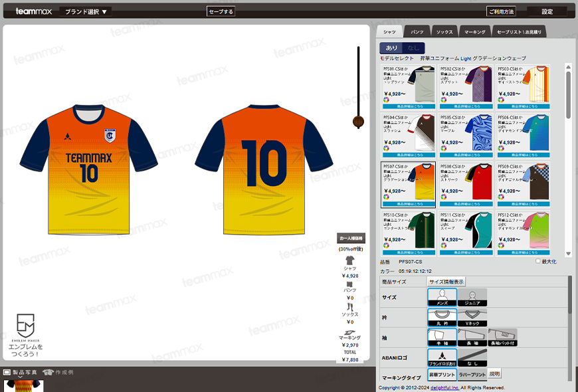The image size is (578, 392).
Task: Pick the 長袖 long sleeve icon
Action: tap(472, 338)
